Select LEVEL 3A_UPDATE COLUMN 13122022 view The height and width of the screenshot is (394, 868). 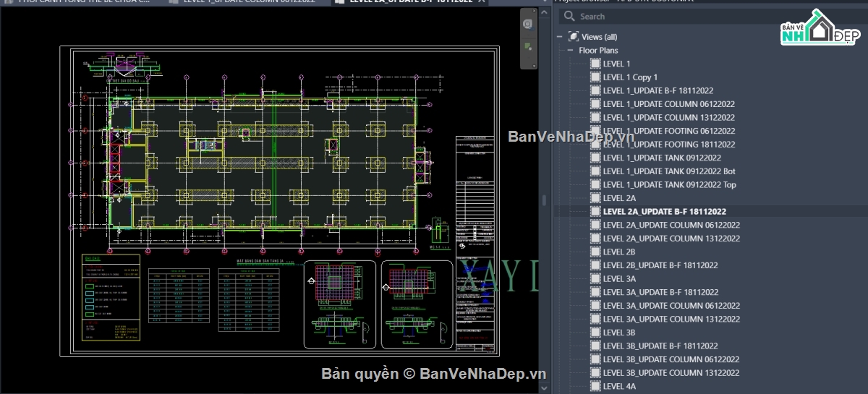671,319
